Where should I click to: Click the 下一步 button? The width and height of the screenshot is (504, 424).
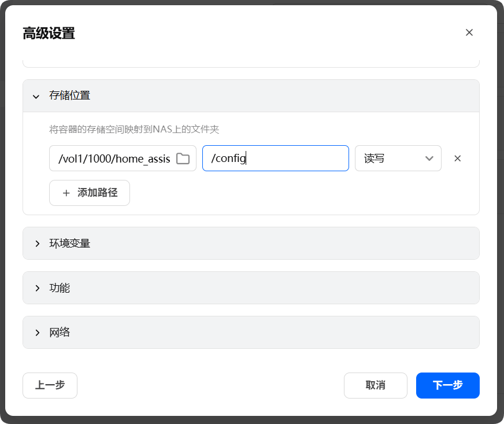click(x=448, y=385)
